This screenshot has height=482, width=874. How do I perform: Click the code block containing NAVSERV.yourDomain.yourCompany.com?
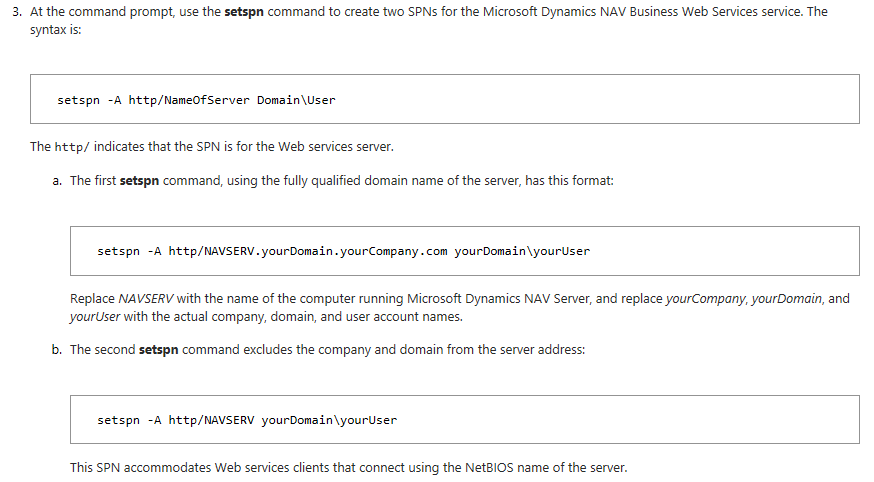coord(464,251)
